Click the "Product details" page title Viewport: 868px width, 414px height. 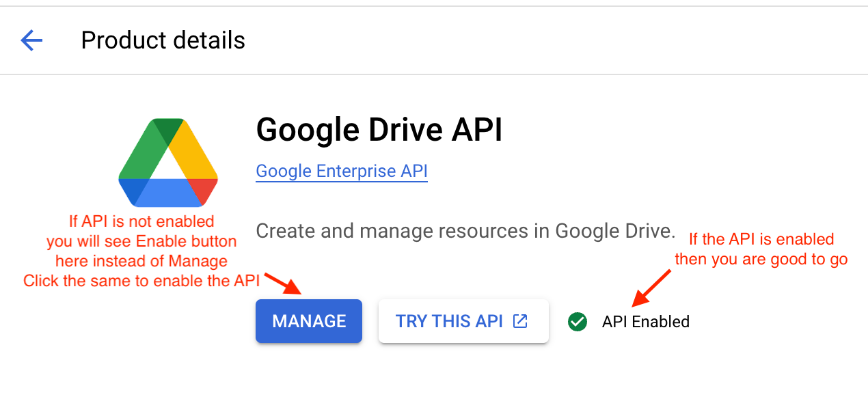tap(163, 40)
